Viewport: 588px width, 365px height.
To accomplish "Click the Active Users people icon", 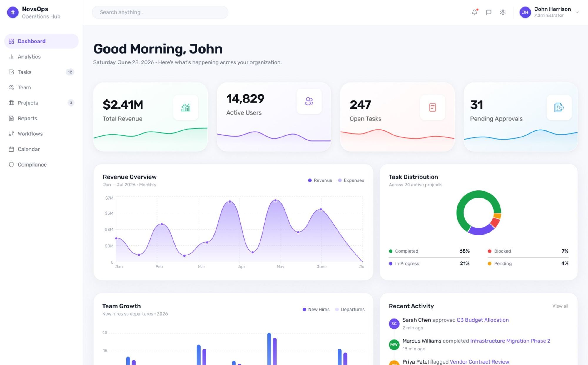I will (x=309, y=101).
